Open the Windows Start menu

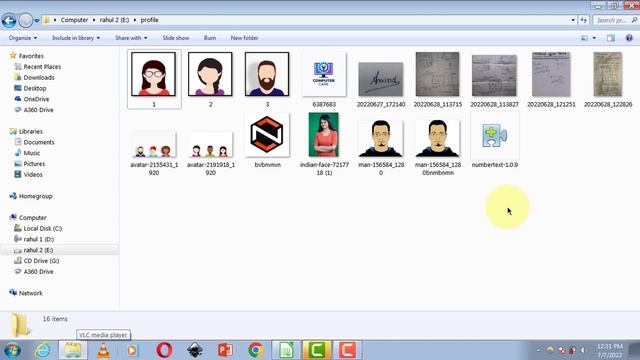click(13, 350)
